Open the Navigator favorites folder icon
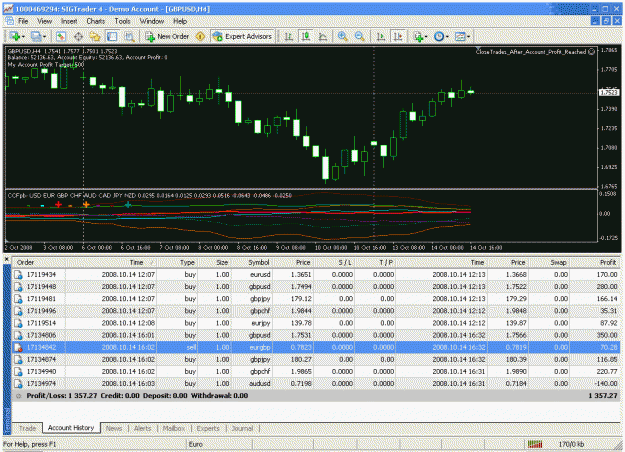625x452 pixels. 95,37
